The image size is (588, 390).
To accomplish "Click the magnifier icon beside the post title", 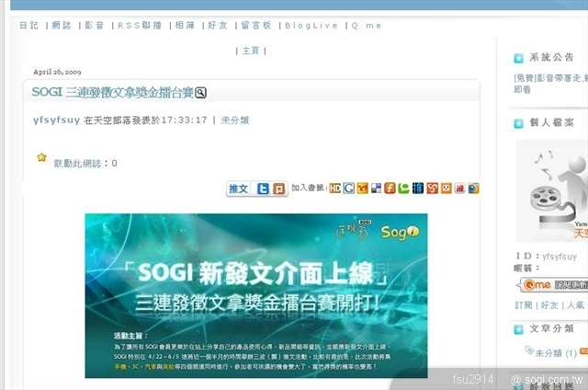I will coord(200,92).
